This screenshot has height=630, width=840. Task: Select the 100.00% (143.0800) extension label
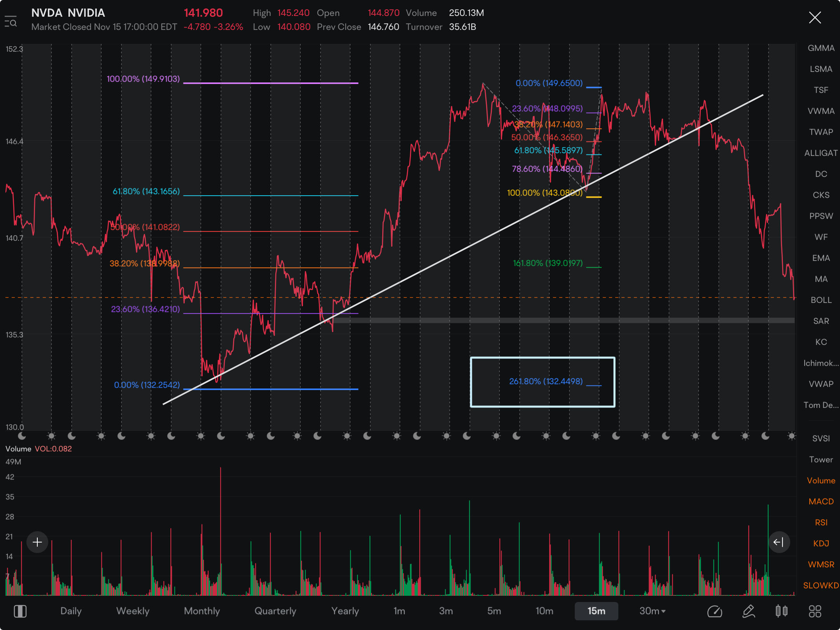point(545,193)
